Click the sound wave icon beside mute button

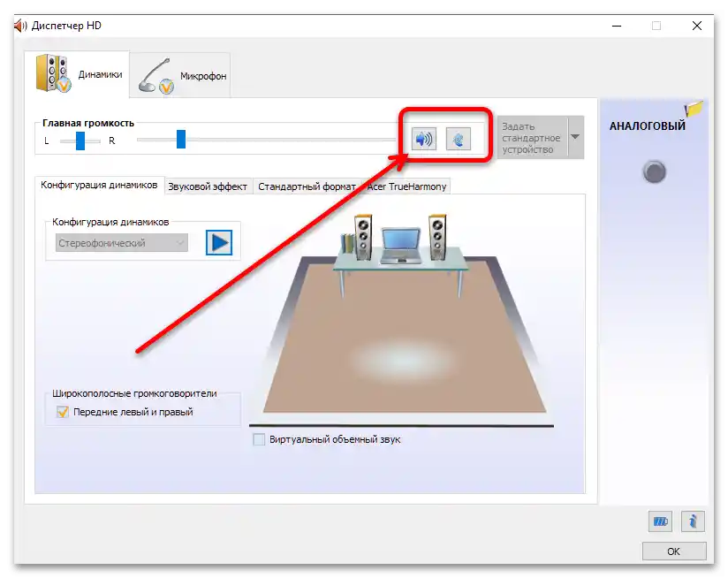coord(459,139)
